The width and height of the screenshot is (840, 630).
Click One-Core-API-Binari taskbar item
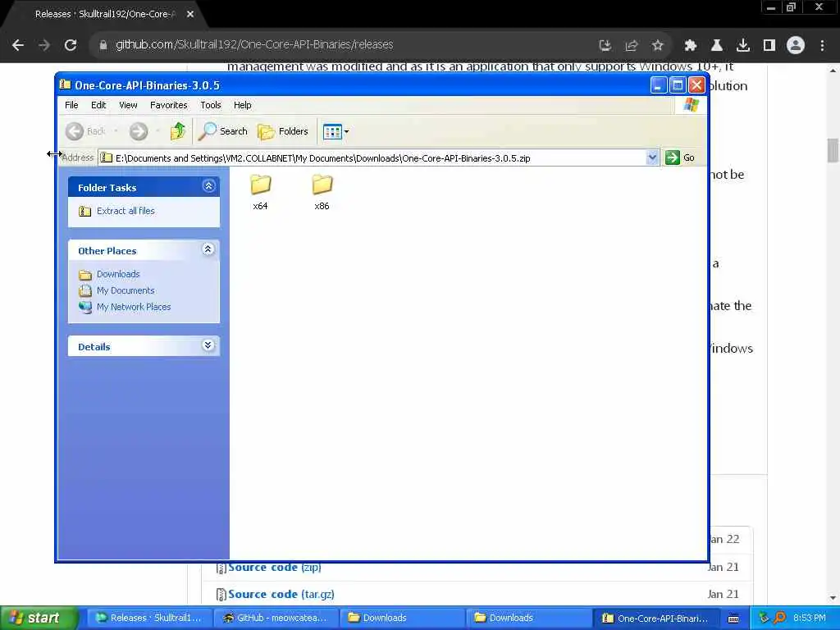(x=655, y=618)
